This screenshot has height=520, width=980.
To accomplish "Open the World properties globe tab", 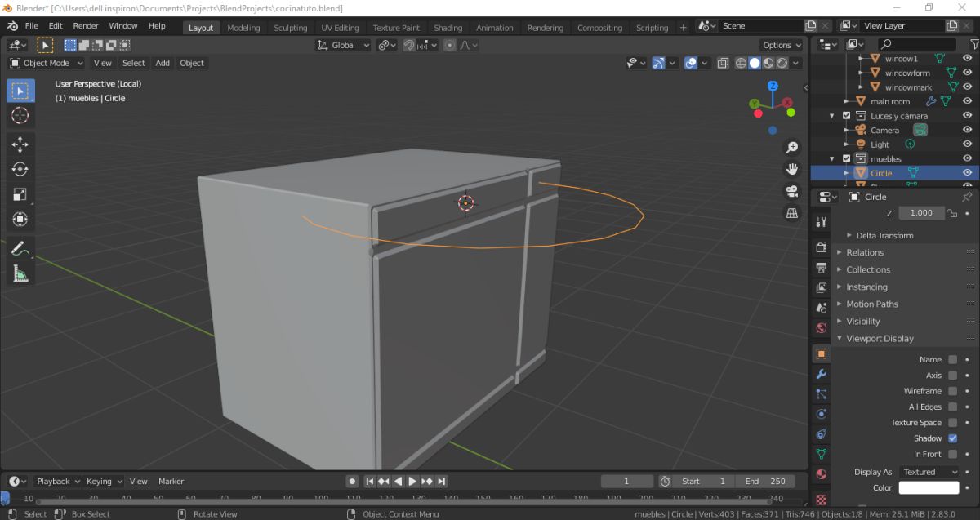I will click(822, 328).
